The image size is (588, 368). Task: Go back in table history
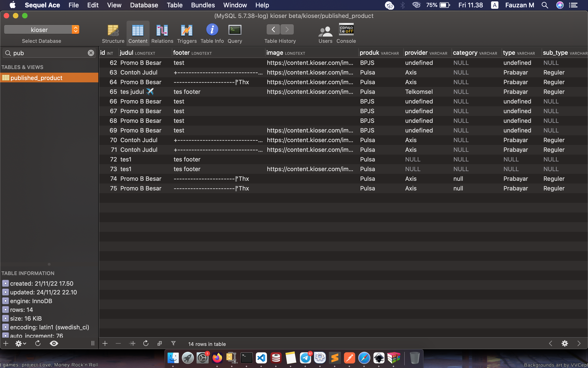pos(273,30)
